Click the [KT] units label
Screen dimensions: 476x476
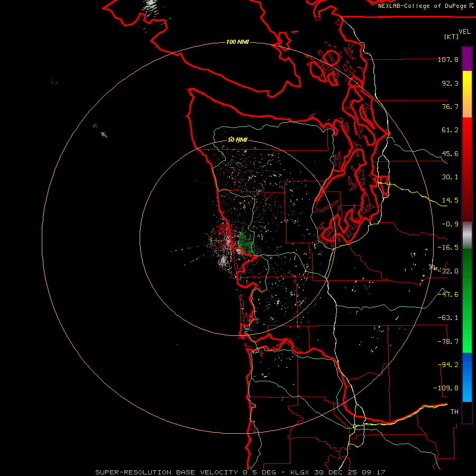click(x=451, y=36)
